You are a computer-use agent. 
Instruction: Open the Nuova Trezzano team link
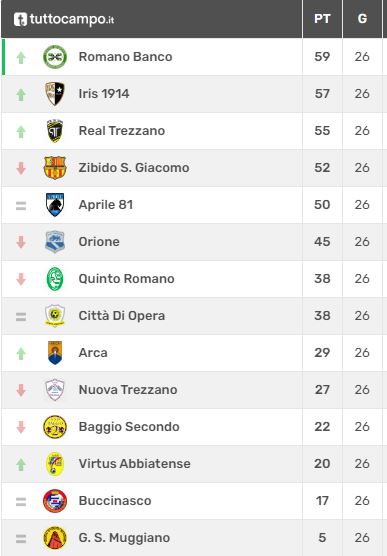pos(128,390)
